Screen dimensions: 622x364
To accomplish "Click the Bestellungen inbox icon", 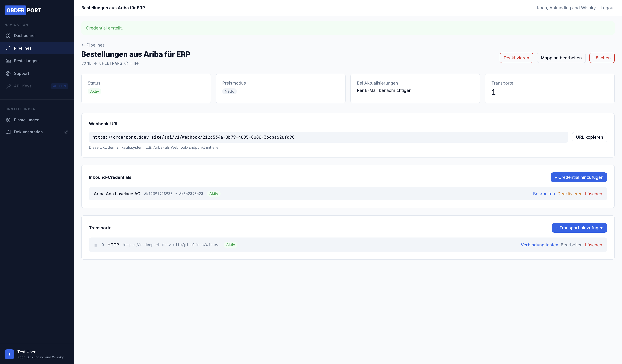I will (8, 61).
